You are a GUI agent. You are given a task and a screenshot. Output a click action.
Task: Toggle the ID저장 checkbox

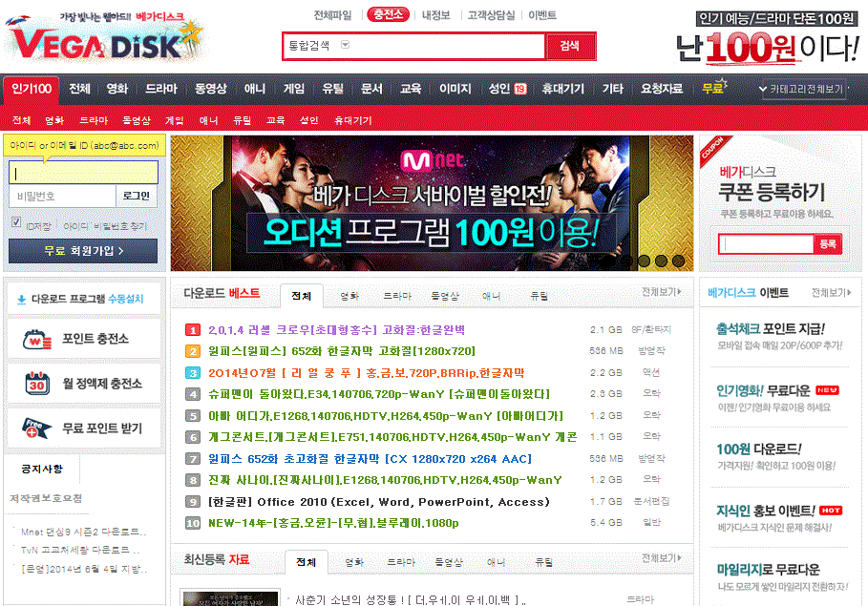coord(16,222)
